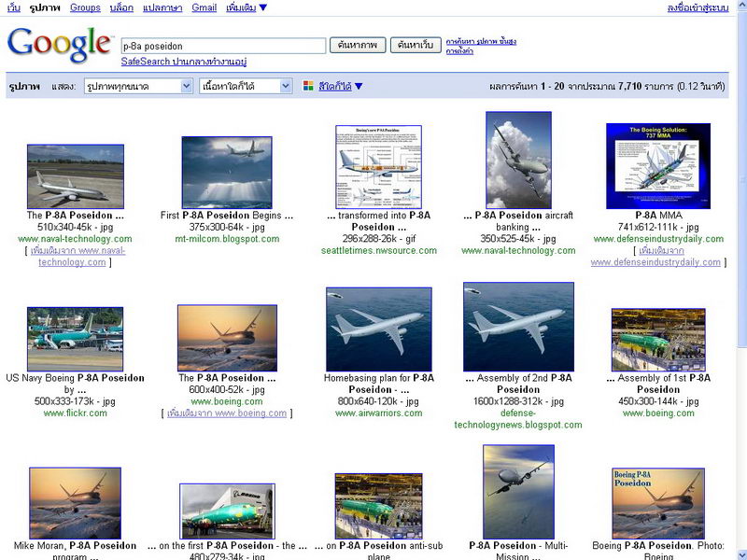
Task: Open the content type dropdown
Action: pos(246,86)
